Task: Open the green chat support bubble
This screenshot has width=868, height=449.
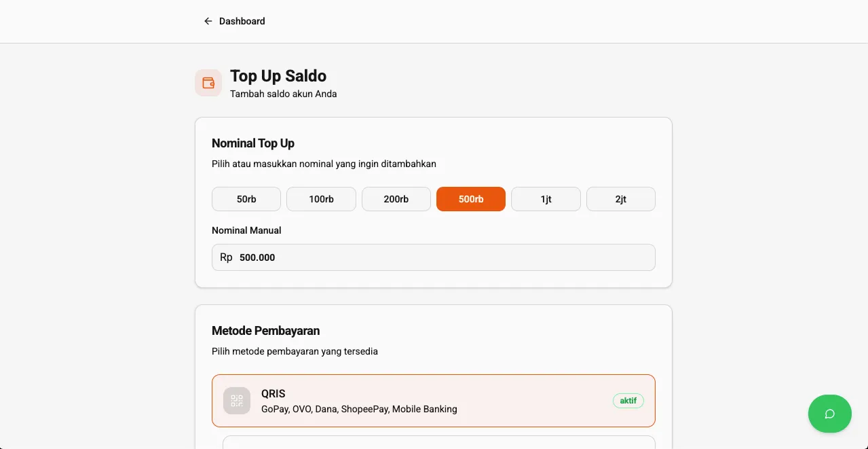Action: (829, 414)
